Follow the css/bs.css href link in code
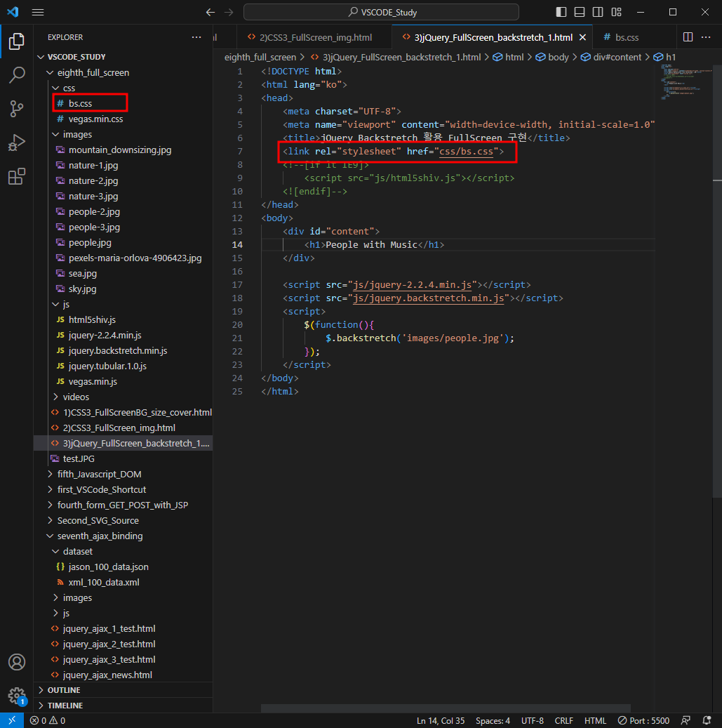This screenshot has width=722, height=728. tap(466, 152)
